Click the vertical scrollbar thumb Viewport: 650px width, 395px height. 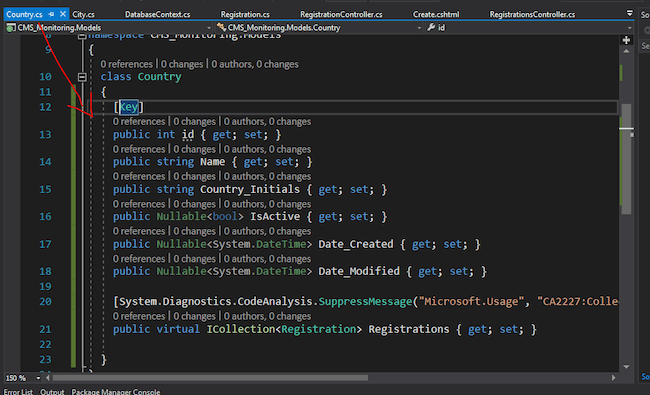click(x=626, y=159)
